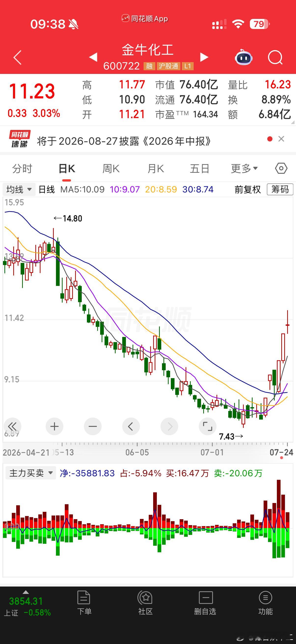Tap the 金牛化工 stock title
The image size is (296, 644).
click(148, 50)
